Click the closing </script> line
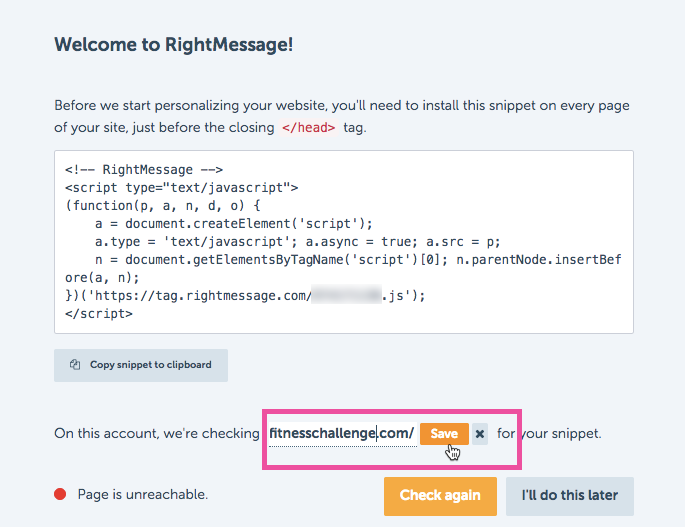Screen dimensions: 685x527 [99, 314]
